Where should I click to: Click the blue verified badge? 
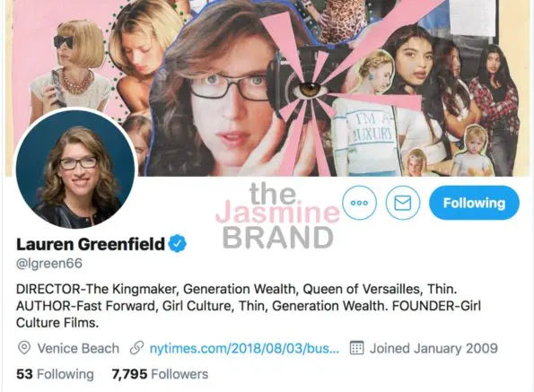(178, 244)
